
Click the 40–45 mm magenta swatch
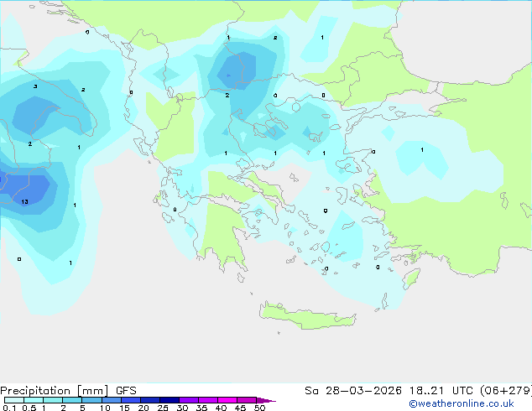click(x=227, y=400)
